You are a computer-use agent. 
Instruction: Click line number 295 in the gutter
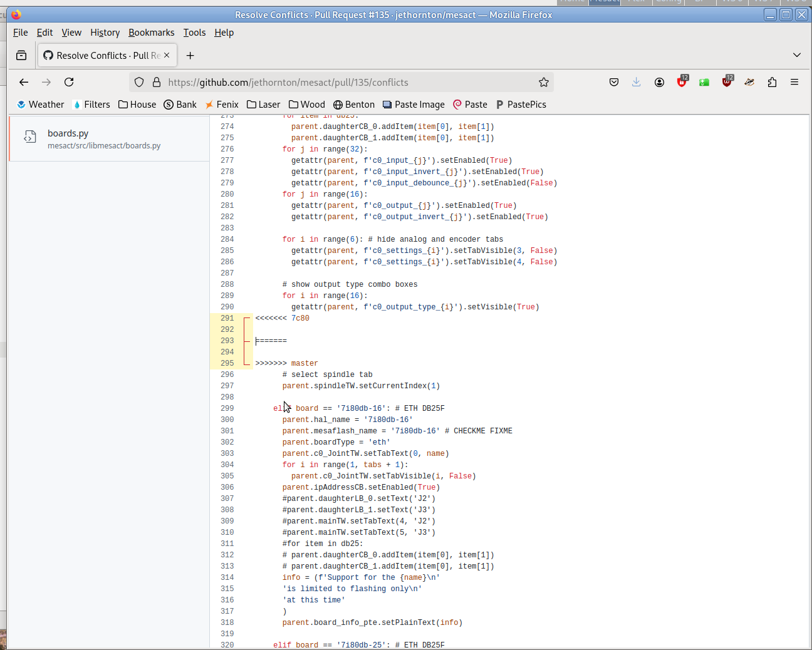point(227,363)
